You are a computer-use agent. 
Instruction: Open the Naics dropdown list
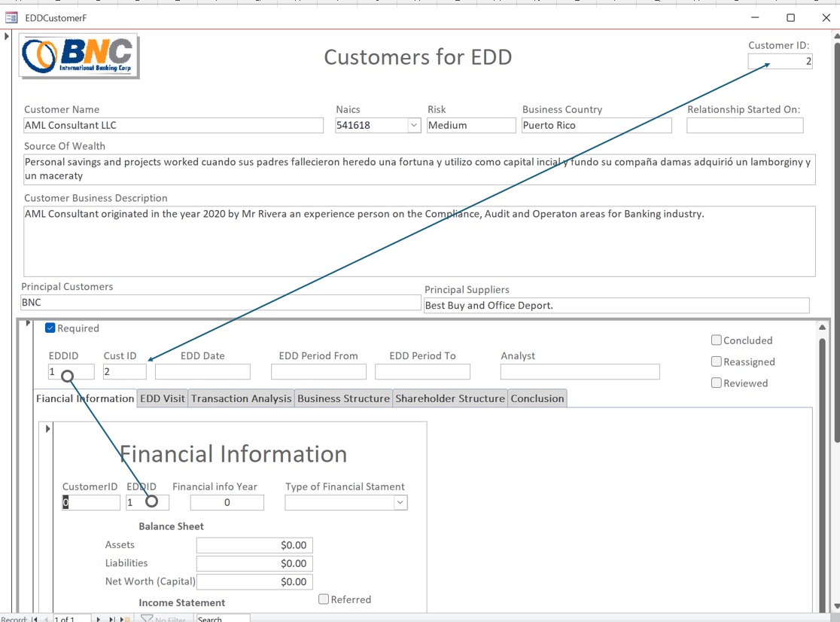pos(414,126)
